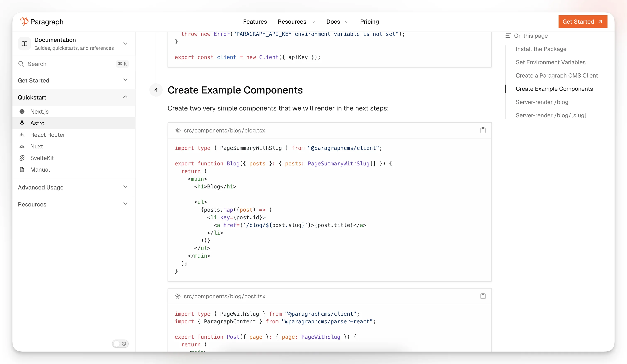Jump to Server-render /blog/[slug]
Viewport: 627px width, 364px height.
(x=551, y=115)
